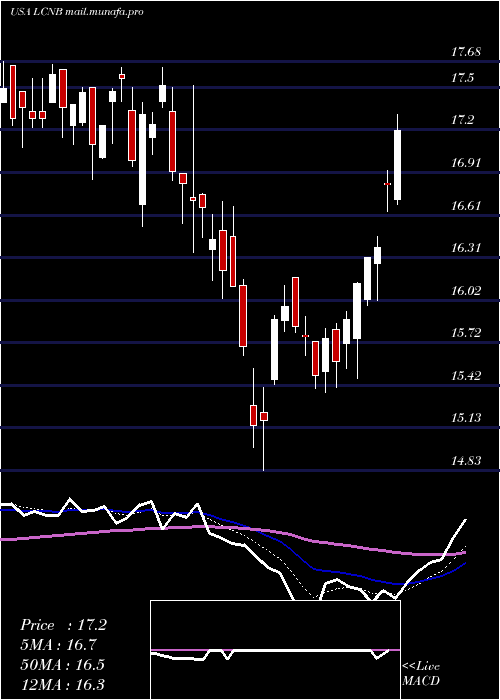Click the 16.91 price level label
The width and height of the screenshot is (500, 700).
pos(466,163)
